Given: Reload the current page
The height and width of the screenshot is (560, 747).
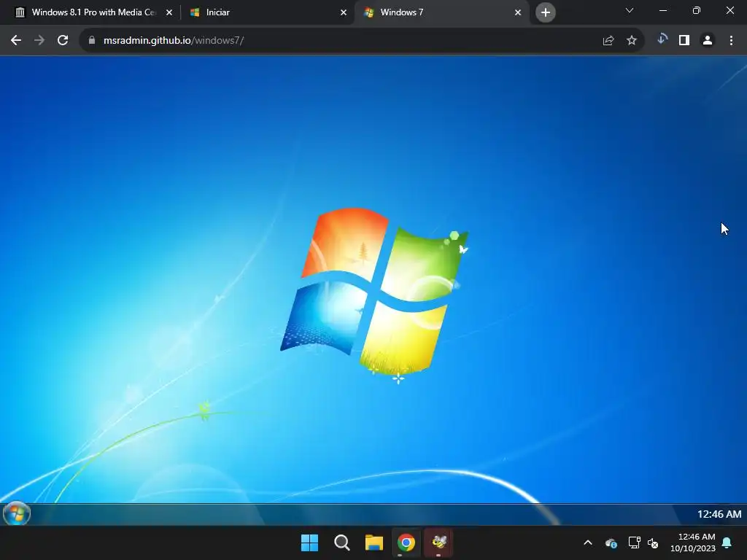Looking at the screenshot, I should pos(63,41).
